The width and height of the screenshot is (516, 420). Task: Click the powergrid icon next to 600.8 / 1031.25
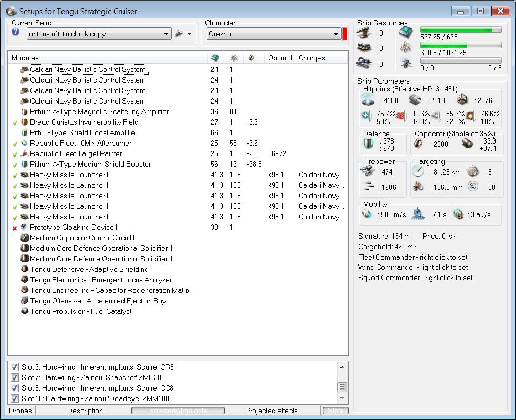(x=406, y=48)
